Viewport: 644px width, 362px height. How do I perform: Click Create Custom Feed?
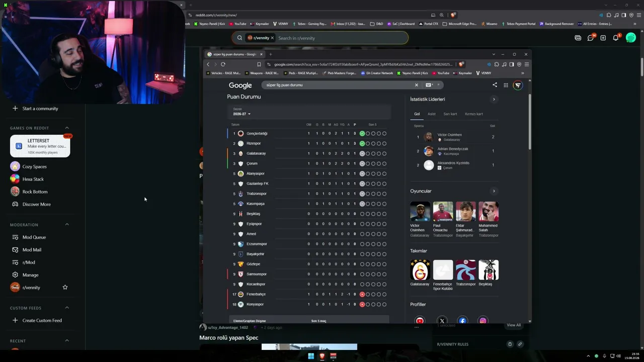coord(42,320)
